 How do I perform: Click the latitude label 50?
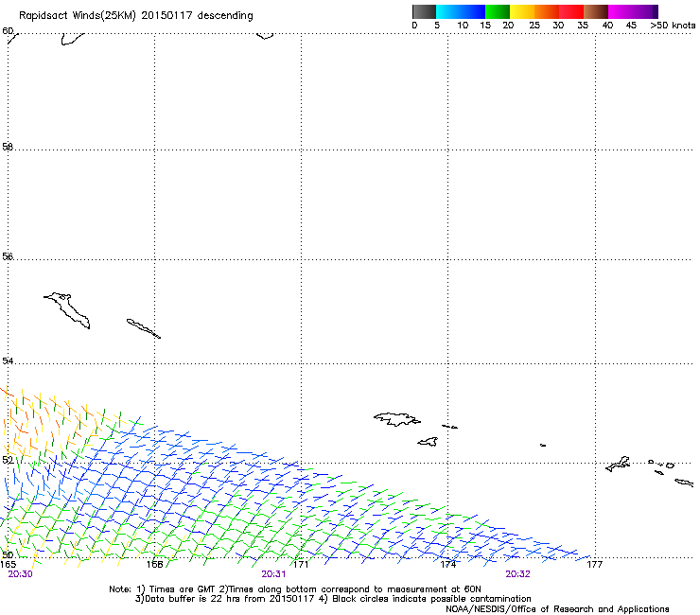8,554
